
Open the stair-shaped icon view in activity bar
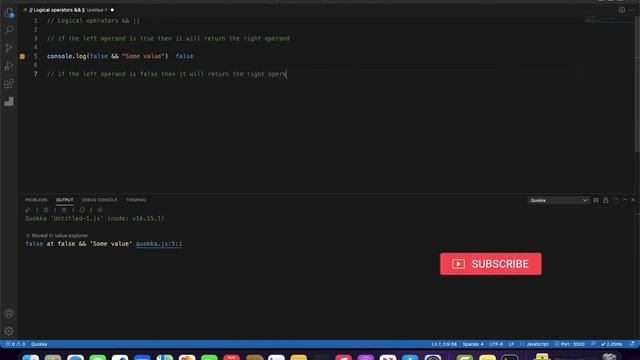(x=9, y=102)
